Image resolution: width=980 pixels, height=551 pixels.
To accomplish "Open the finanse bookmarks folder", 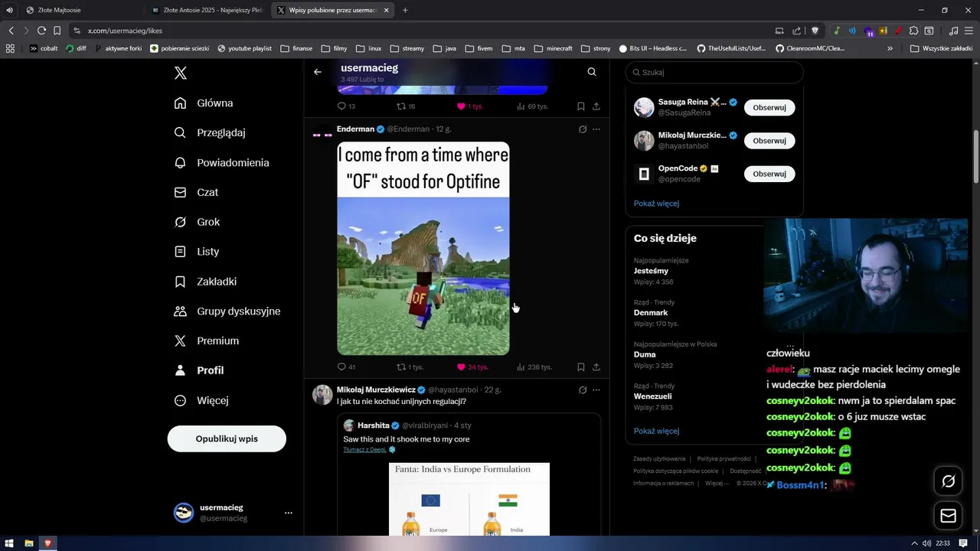I will pyautogui.click(x=296, y=48).
